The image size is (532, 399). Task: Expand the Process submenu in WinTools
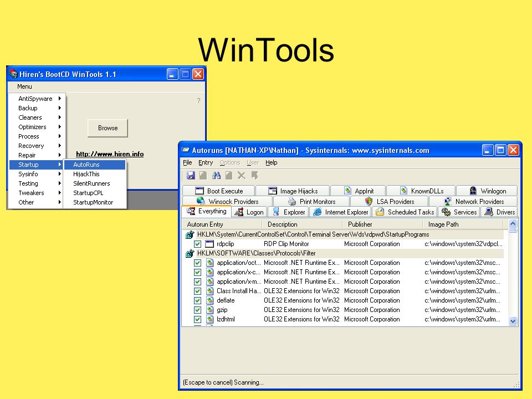click(x=37, y=136)
